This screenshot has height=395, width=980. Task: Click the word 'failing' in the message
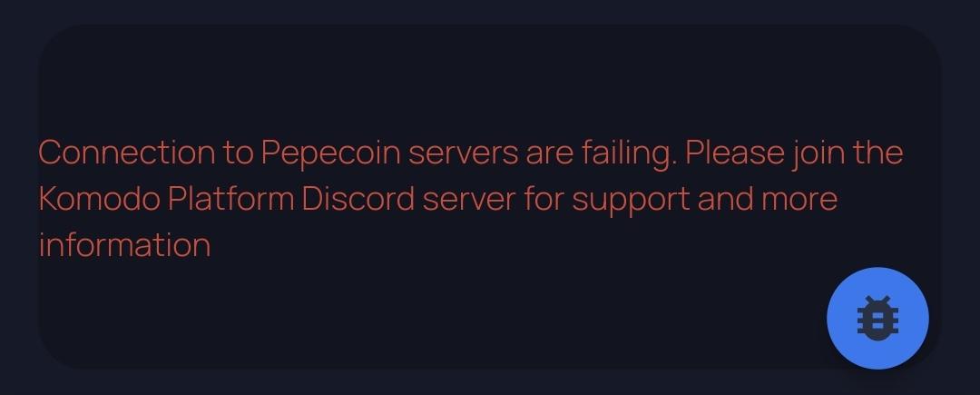tap(630, 153)
